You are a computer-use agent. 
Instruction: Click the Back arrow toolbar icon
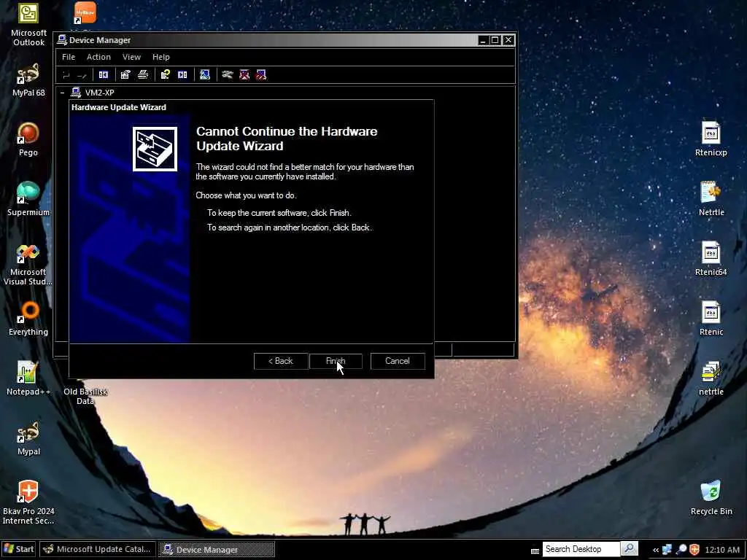point(66,75)
